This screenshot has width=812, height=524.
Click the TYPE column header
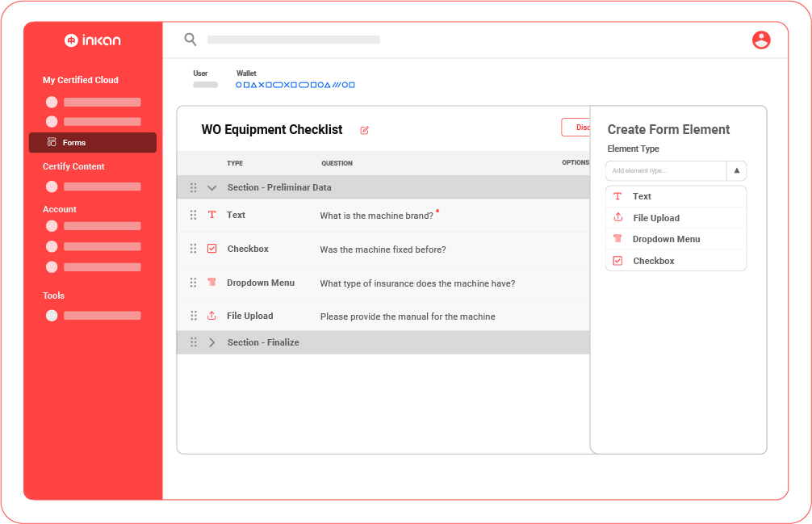coord(235,163)
